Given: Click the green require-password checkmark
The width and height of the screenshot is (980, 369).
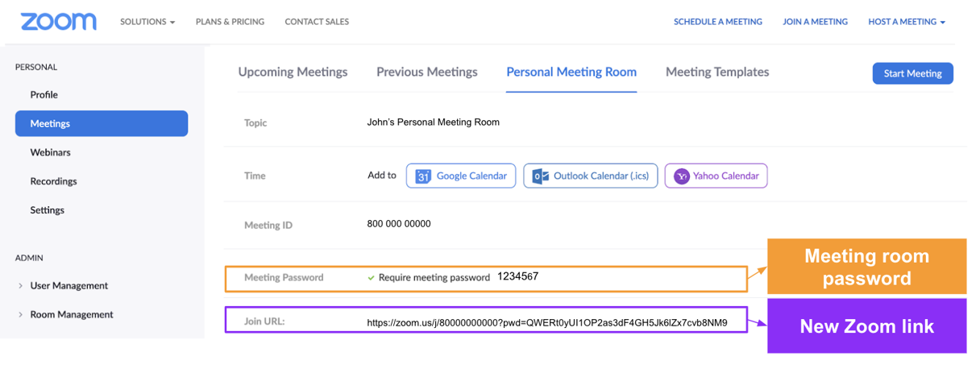Looking at the screenshot, I should tap(371, 278).
